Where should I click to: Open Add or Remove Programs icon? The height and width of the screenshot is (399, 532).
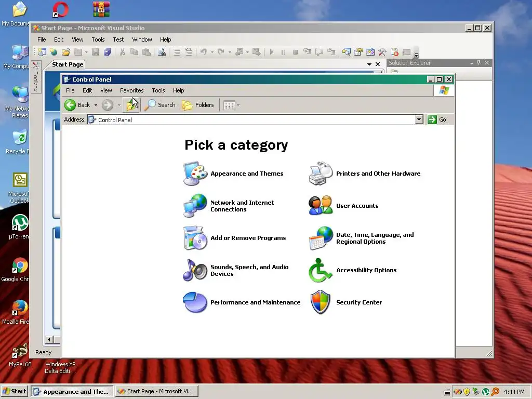tap(195, 238)
